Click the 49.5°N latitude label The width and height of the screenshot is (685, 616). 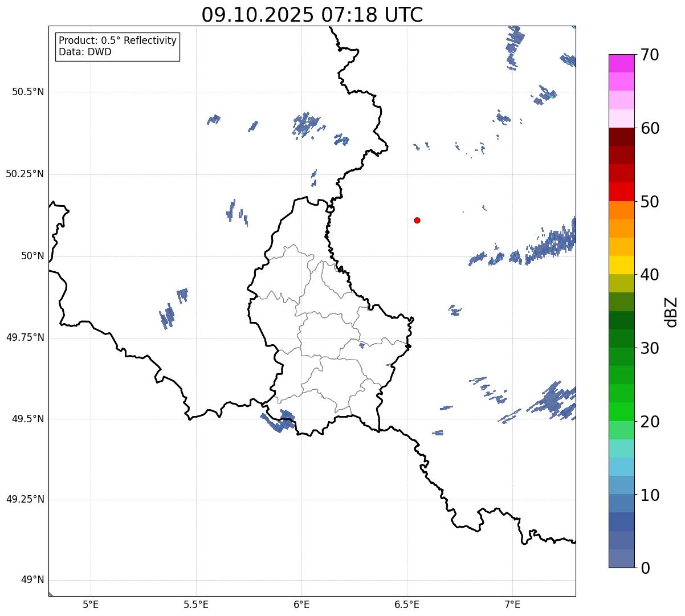point(28,419)
